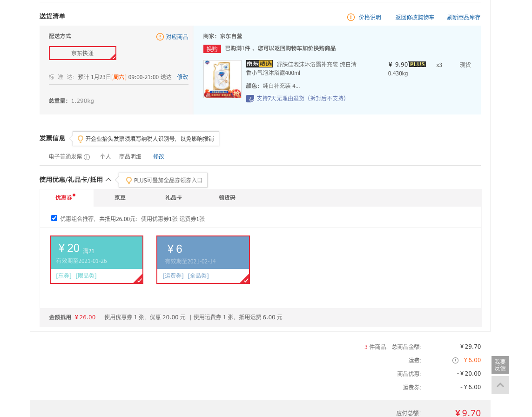Click the 运费 ¥6.00 value
The image size is (532, 417).
472,360
